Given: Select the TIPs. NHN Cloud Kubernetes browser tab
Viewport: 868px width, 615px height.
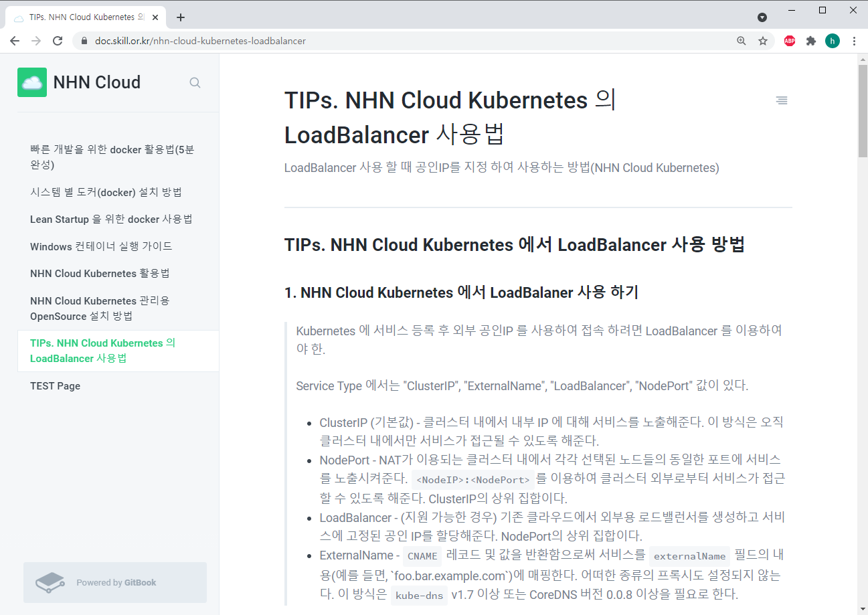Looking at the screenshot, I should tap(86, 17).
